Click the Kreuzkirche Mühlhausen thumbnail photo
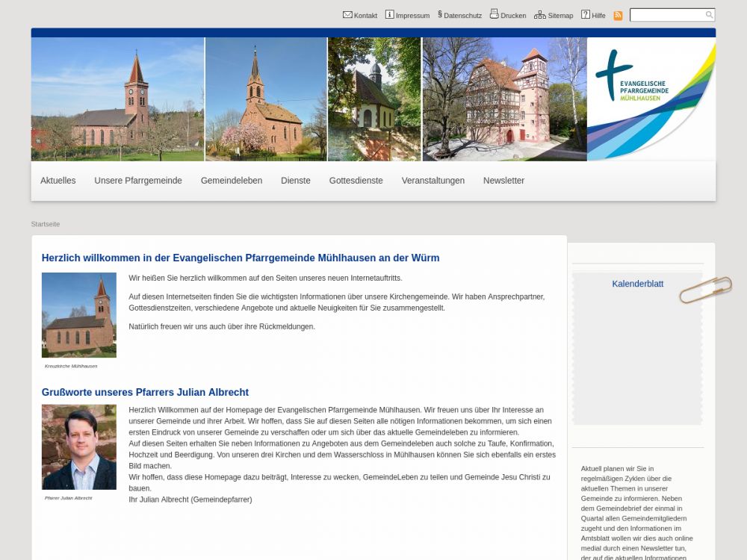Screen dimensions: 747x560 coord(79,315)
